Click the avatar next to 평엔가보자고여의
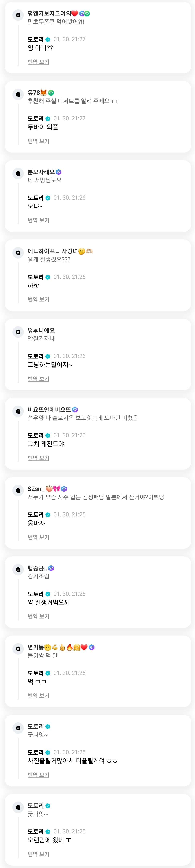The height and width of the screenshot is (868, 195). coord(18,15)
